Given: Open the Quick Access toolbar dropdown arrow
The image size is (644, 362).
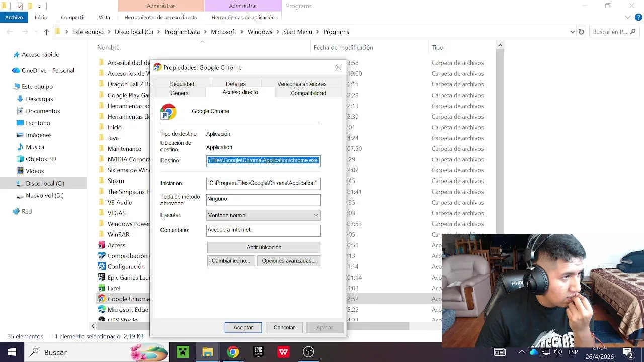Looking at the screenshot, I should [39, 7].
